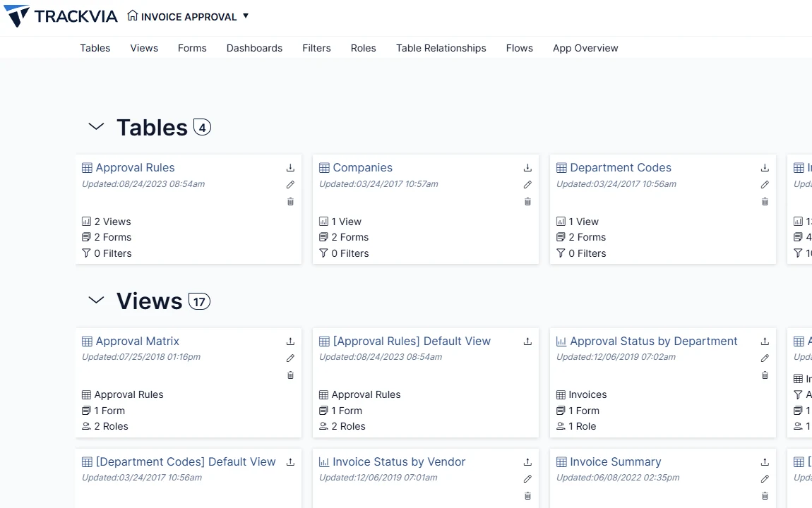Click upload icon on Approval Matrix view

290,341
